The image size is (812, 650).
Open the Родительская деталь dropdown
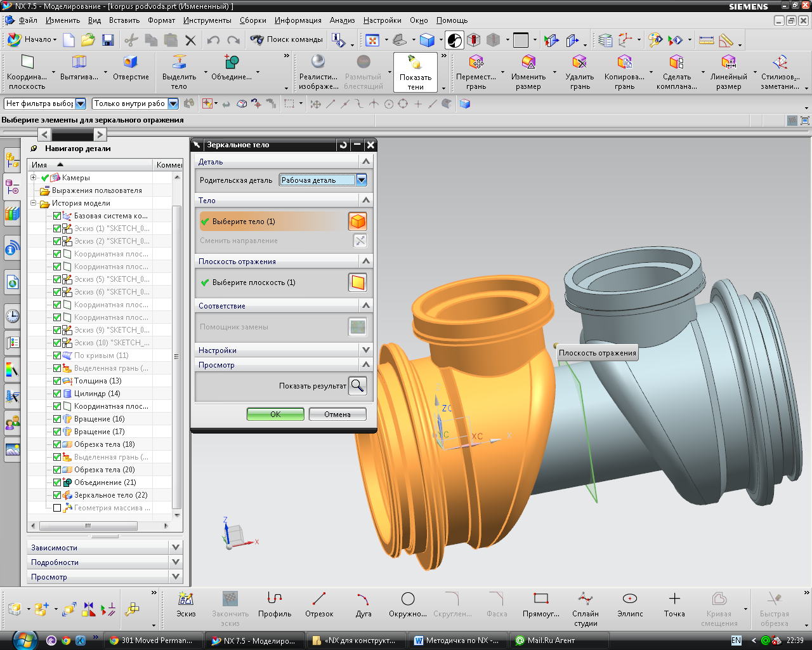pos(361,180)
